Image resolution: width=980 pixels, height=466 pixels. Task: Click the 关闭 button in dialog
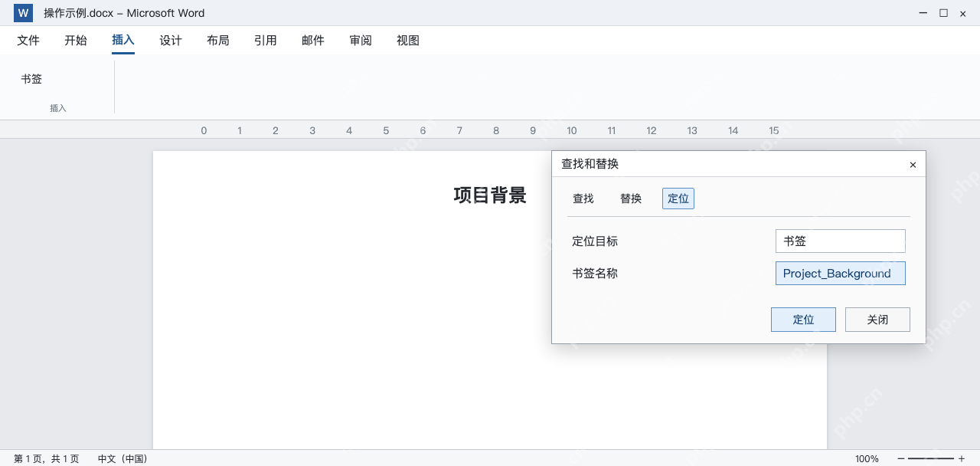click(x=877, y=320)
